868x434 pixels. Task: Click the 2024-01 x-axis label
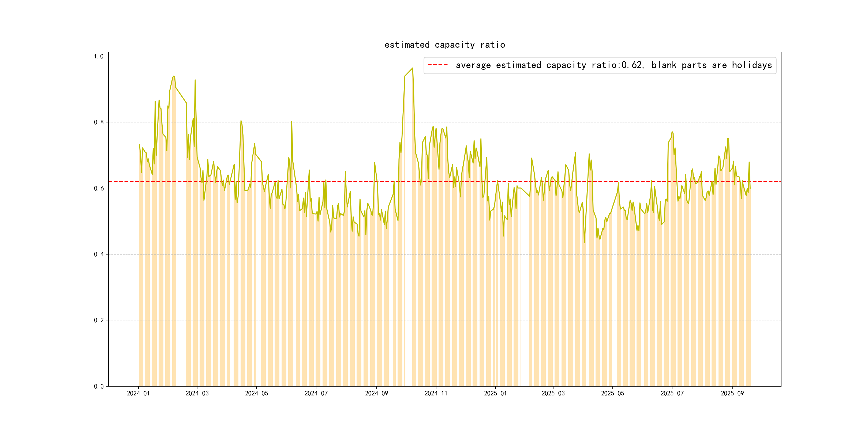[138, 394]
